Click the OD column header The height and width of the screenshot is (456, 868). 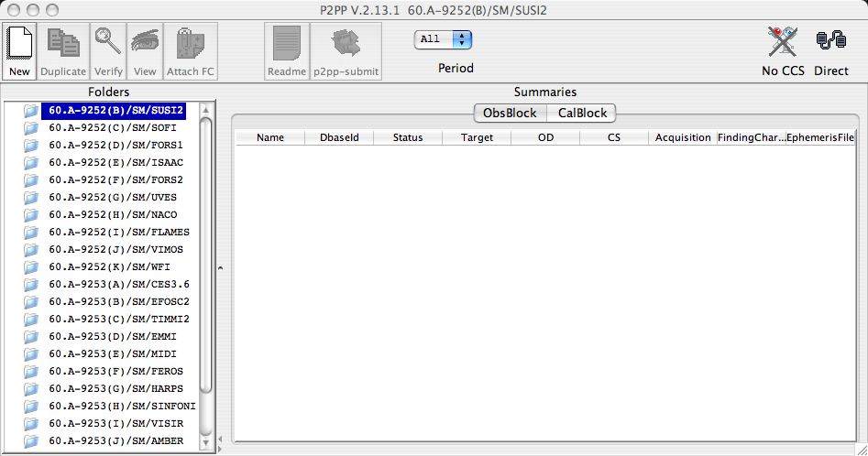click(545, 137)
